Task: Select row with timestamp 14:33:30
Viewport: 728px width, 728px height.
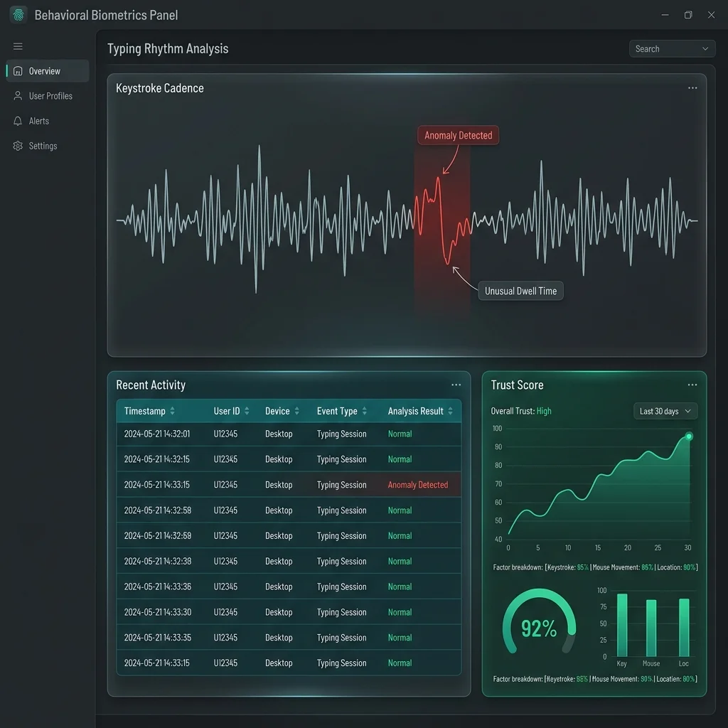Action: pos(289,612)
